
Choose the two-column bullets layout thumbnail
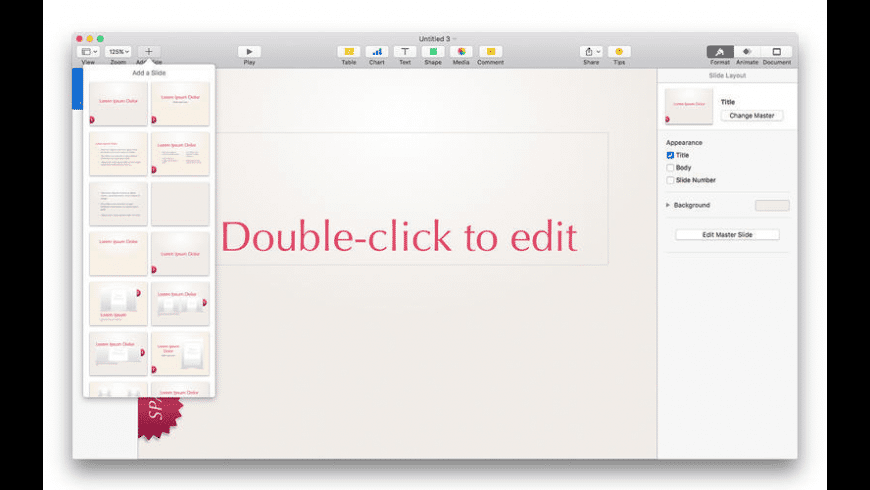(180, 154)
